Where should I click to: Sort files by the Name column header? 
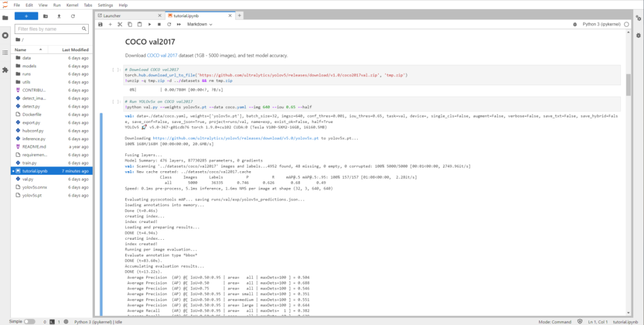tap(21, 49)
